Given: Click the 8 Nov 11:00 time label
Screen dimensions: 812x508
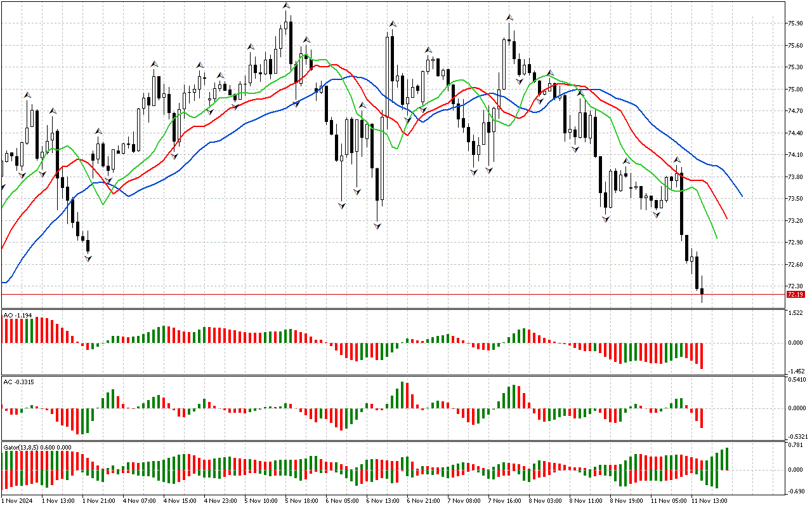Looking at the screenshot, I should point(586,501).
